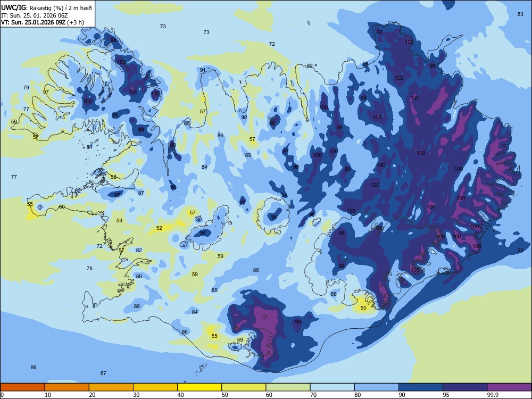Click the '40' legend tick label

pos(180,395)
